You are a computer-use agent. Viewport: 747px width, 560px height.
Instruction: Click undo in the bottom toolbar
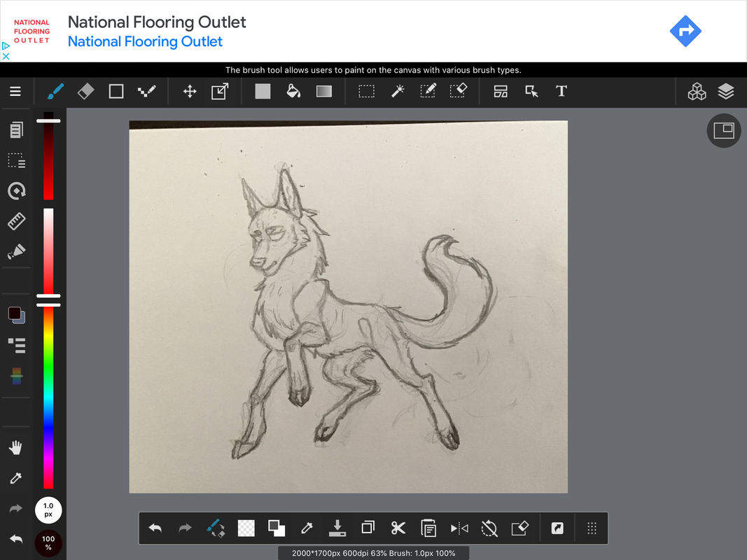155,528
